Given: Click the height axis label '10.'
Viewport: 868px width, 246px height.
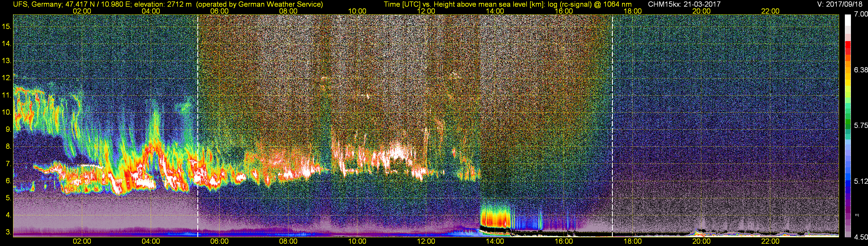Looking at the screenshot, I should (x=7, y=112).
